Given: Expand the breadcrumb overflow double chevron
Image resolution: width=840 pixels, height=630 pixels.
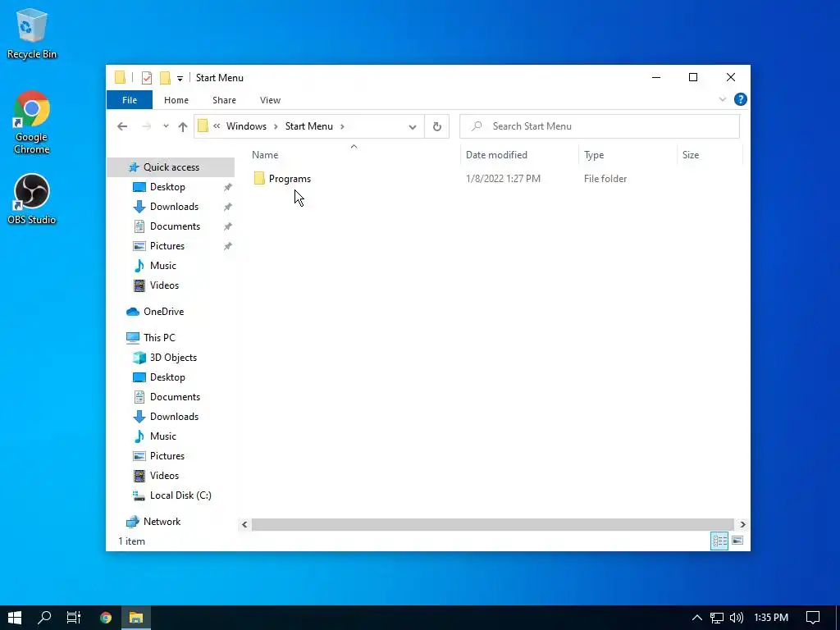Looking at the screenshot, I should 217,126.
